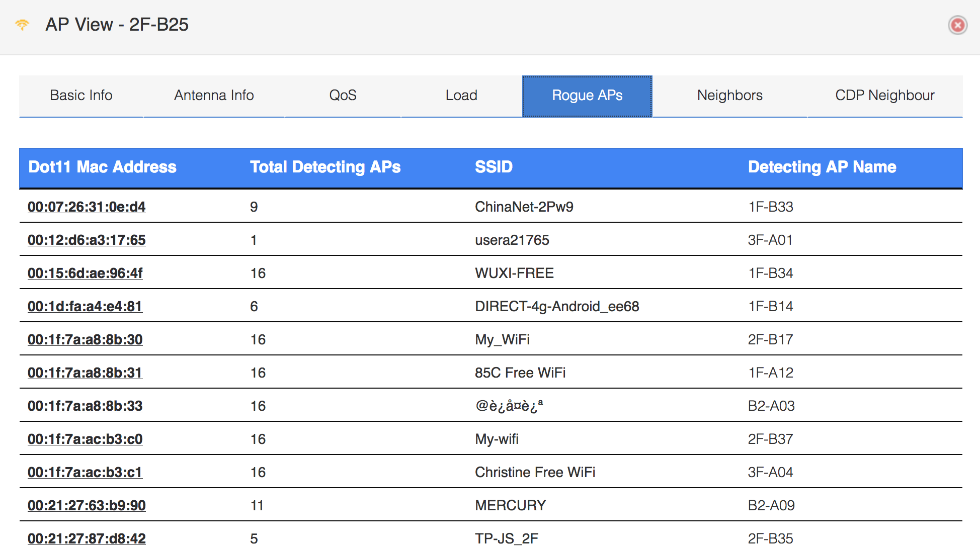Click detecting AP name 2F-B17

tap(770, 339)
